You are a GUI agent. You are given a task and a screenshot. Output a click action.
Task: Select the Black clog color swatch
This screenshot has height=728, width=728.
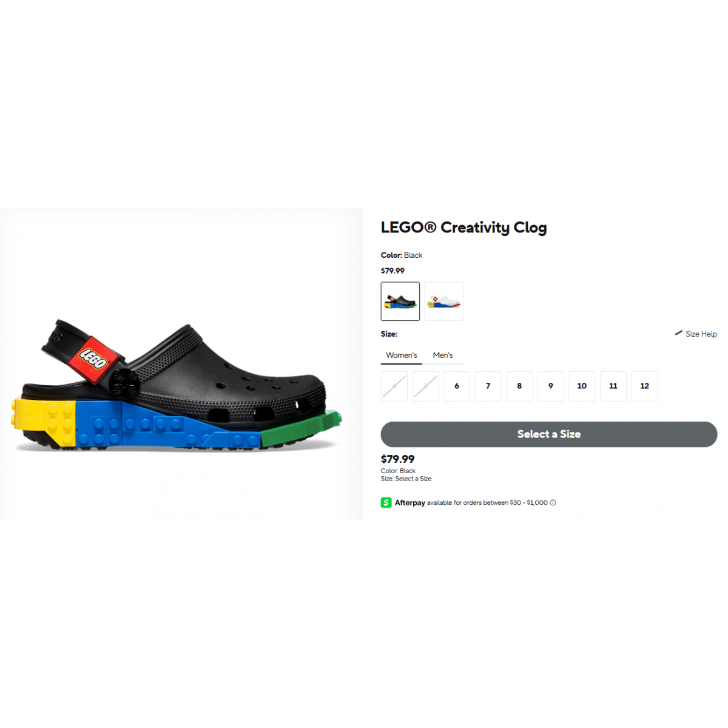(400, 302)
